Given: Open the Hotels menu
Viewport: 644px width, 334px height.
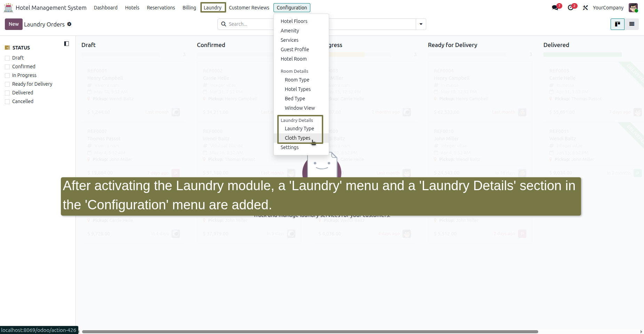Looking at the screenshot, I should (132, 8).
